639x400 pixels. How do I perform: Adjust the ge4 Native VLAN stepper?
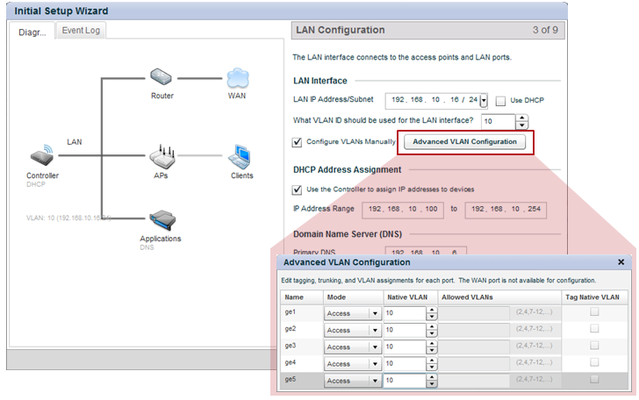[432, 364]
